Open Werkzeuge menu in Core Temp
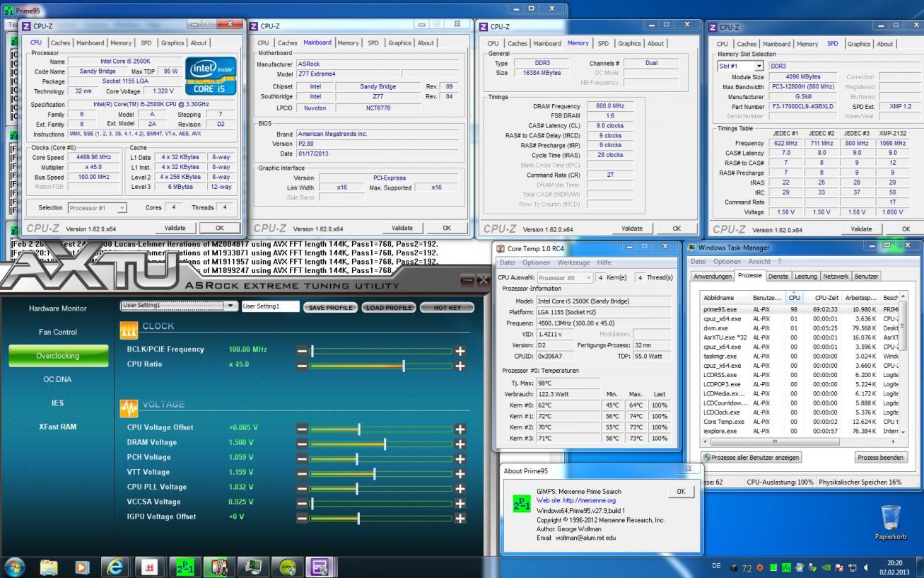 (x=573, y=262)
